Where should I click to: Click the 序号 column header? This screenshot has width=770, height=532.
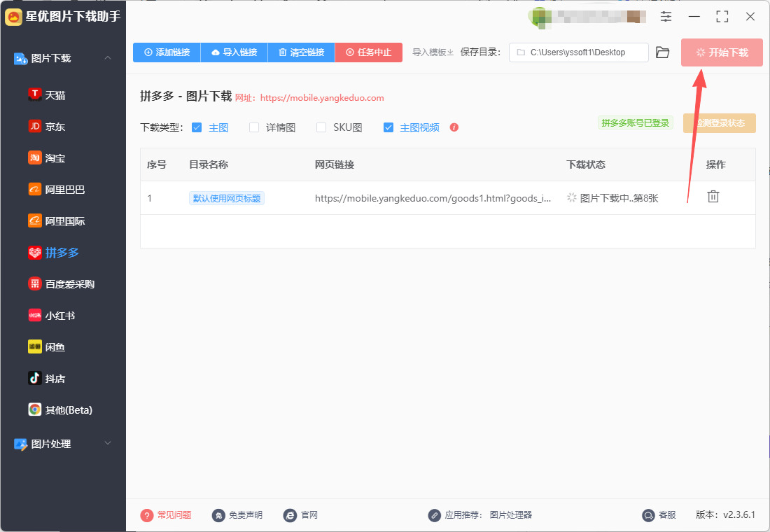(157, 164)
